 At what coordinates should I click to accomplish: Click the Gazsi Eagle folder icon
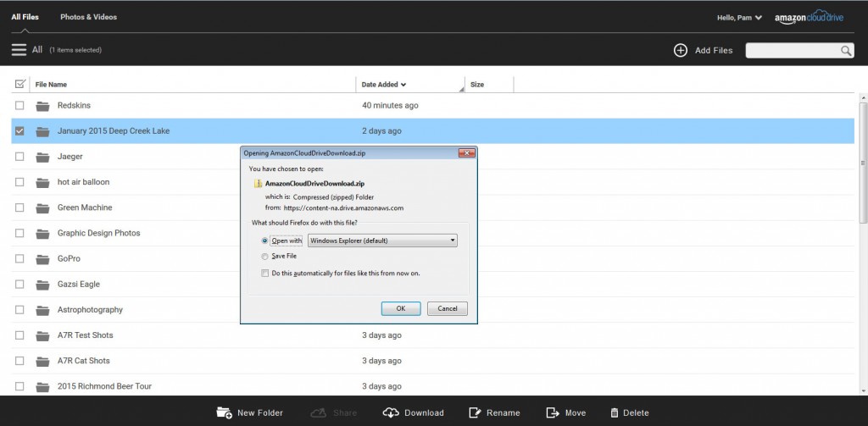click(42, 285)
